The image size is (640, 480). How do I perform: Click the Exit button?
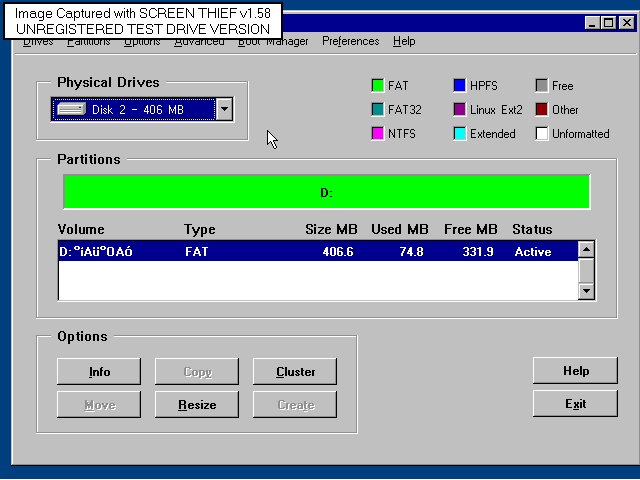click(576, 403)
